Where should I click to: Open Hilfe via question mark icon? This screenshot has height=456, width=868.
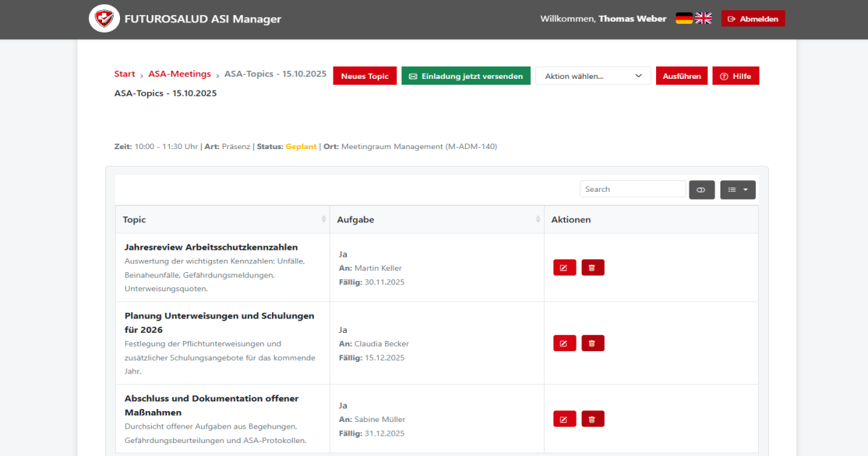(736, 75)
